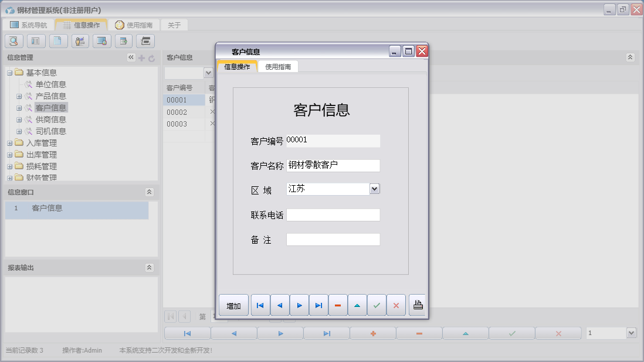
Task: Click the last icon on the top toolbar
Action: 145,41
